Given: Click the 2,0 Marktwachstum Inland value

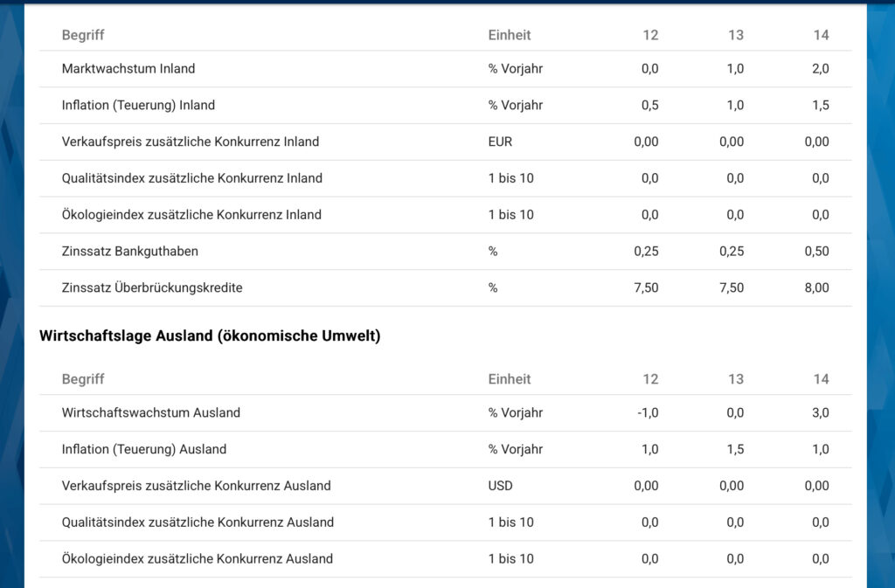Looking at the screenshot, I should tap(820, 69).
